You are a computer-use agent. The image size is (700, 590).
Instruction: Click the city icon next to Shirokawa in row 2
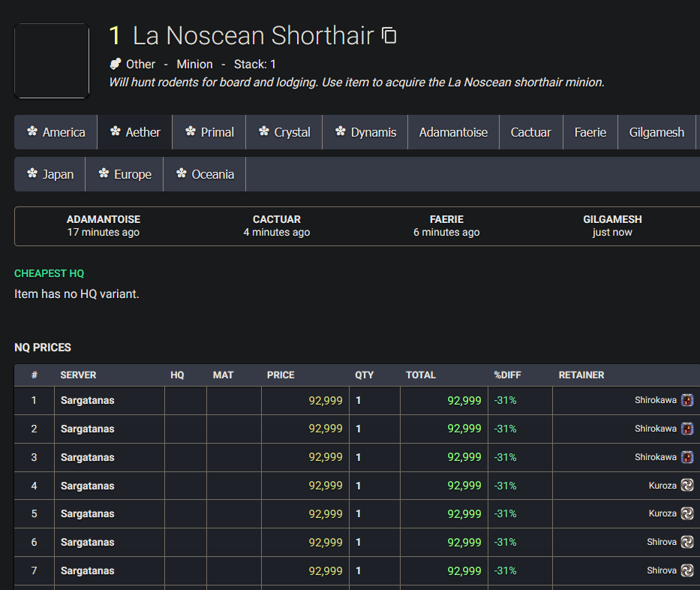pos(687,429)
